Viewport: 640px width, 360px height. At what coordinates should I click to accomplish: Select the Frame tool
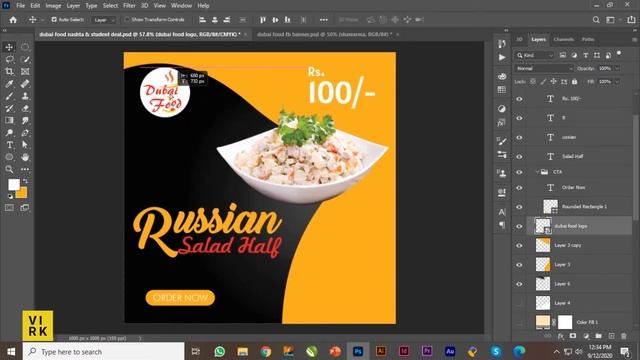(x=25, y=71)
